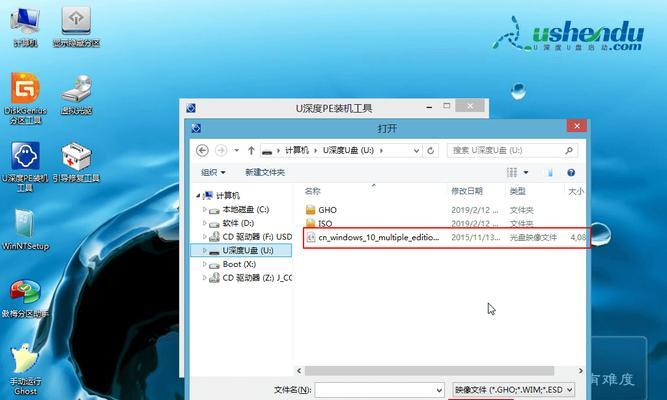Image resolution: width=667 pixels, height=400 pixels.
Task: Open the 傲梅分区助手 desktop icon
Action: [25, 298]
